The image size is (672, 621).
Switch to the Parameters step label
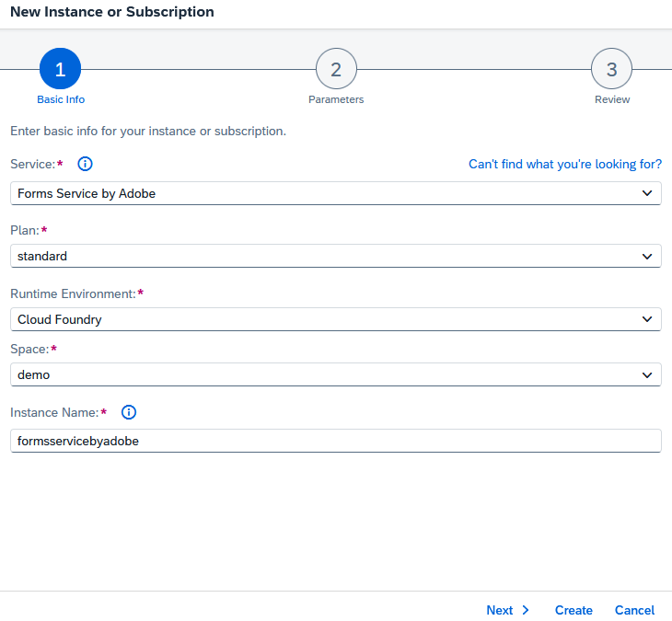click(x=336, y=99)
